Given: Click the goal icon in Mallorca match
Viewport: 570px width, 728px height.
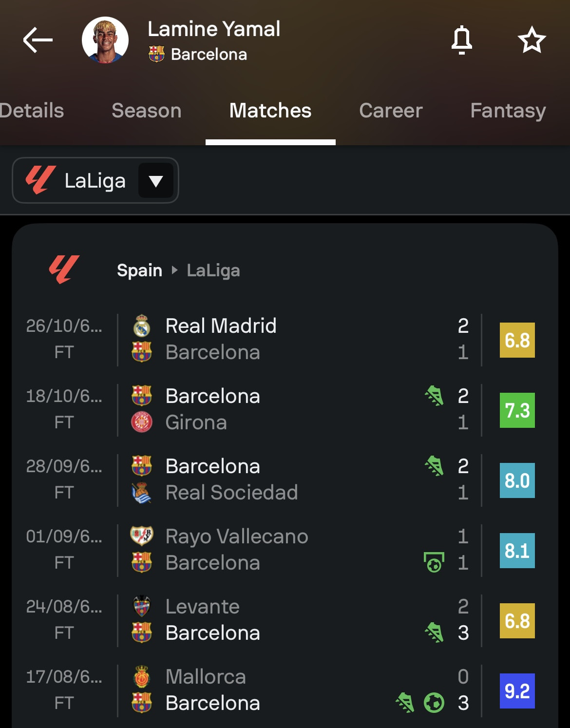Looking at the screenshot, I should tap(434, 703).
